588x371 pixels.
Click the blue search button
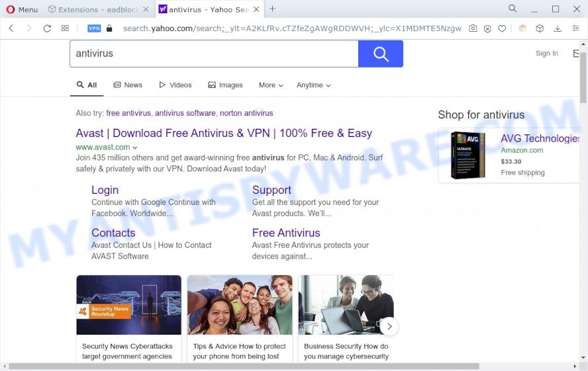(x=381, y=54)
